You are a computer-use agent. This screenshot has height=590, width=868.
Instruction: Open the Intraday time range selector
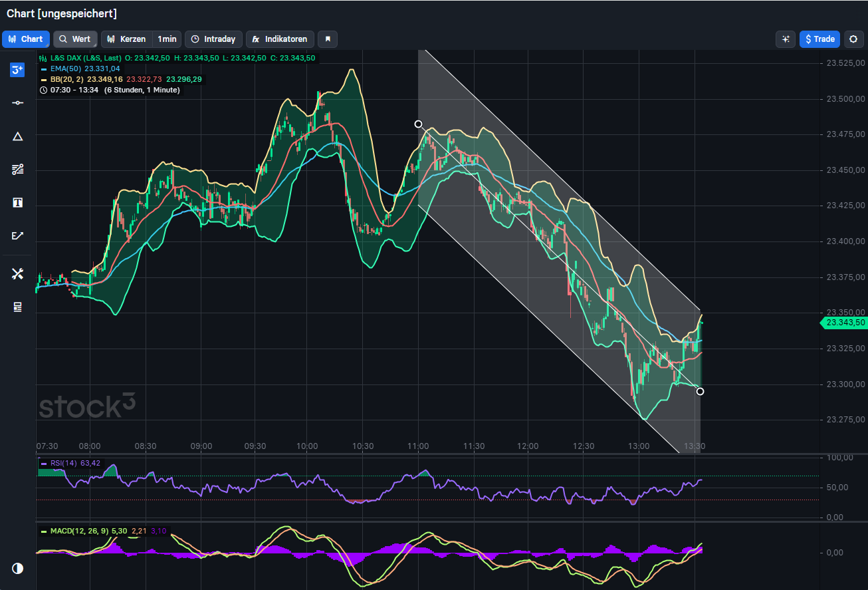coord(213,39)
